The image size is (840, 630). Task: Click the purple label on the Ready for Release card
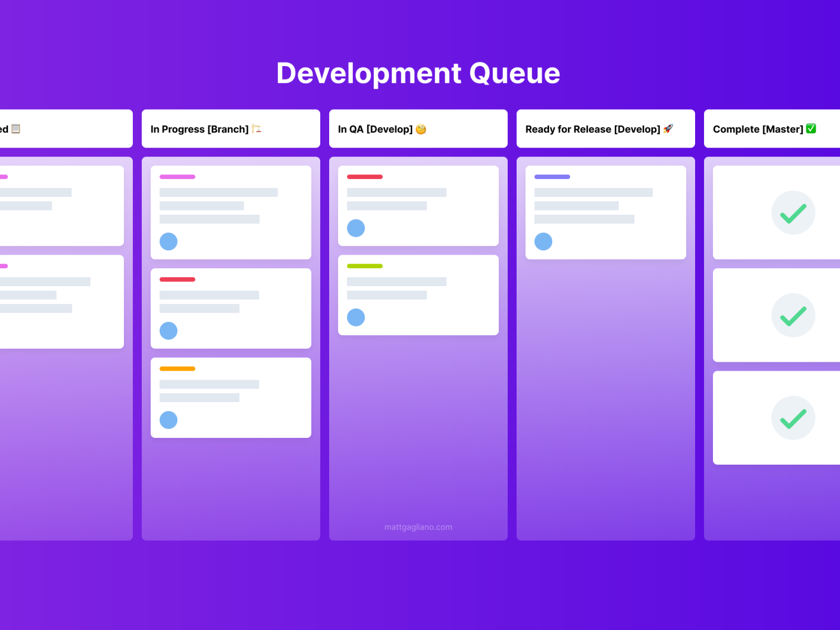click(552, 177)
